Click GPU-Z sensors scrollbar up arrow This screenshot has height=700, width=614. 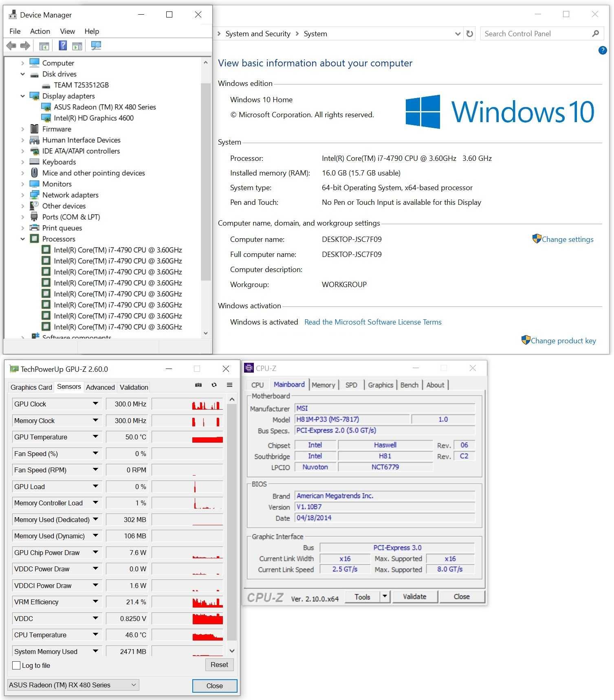point(232,400)
